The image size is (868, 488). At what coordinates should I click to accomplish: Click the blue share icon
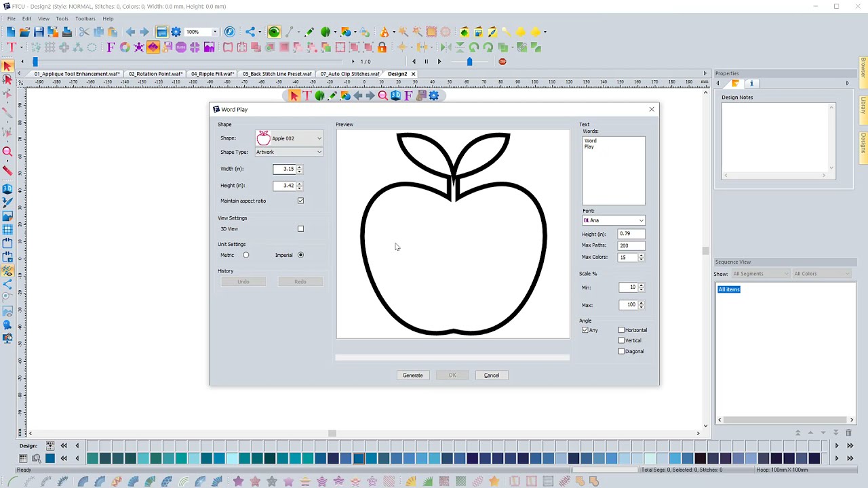tap(250, 32)
